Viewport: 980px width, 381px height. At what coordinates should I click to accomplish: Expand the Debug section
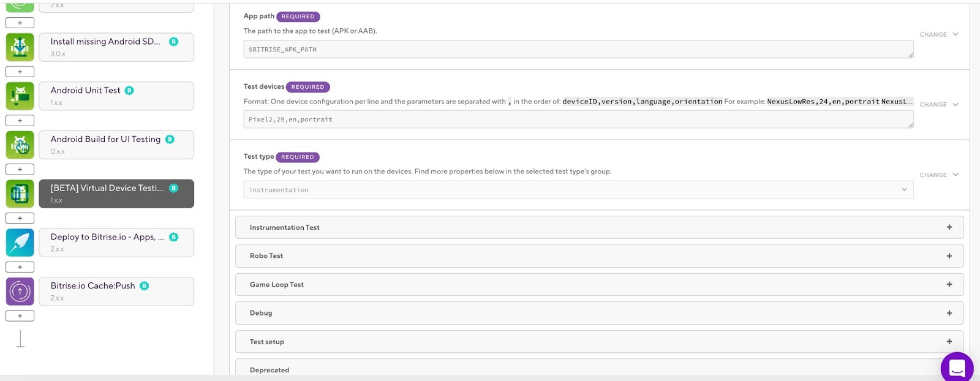coord(599,313)
